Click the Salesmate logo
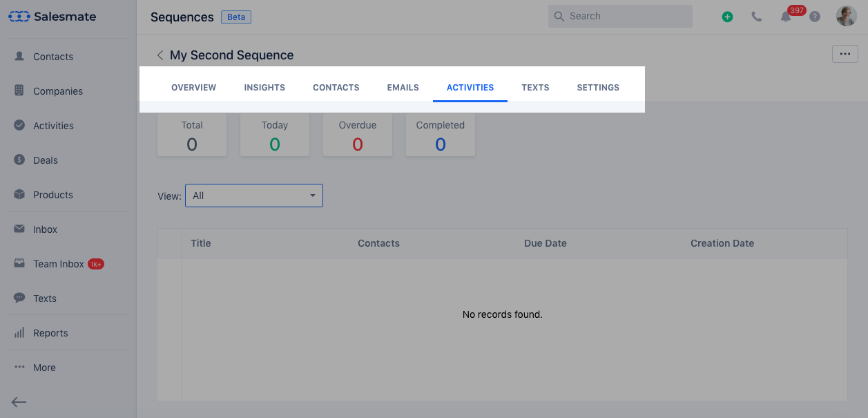868x418 pixels. (x=52, y=17)
